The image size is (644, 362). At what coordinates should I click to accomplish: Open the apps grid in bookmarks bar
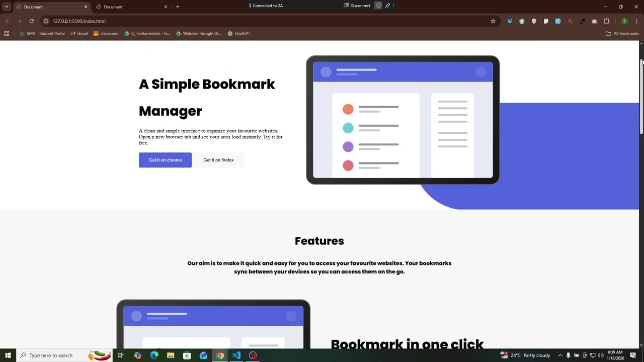[x=7, y=34]
